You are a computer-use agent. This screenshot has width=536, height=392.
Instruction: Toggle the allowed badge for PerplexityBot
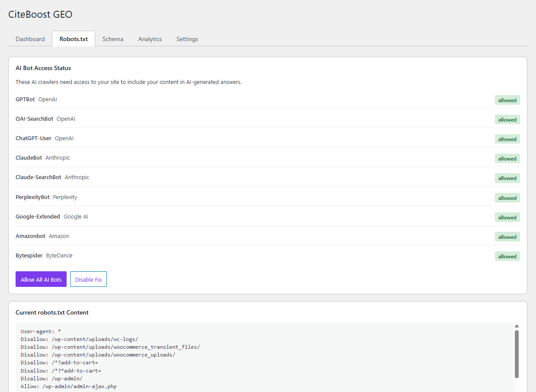click(507, 198)
